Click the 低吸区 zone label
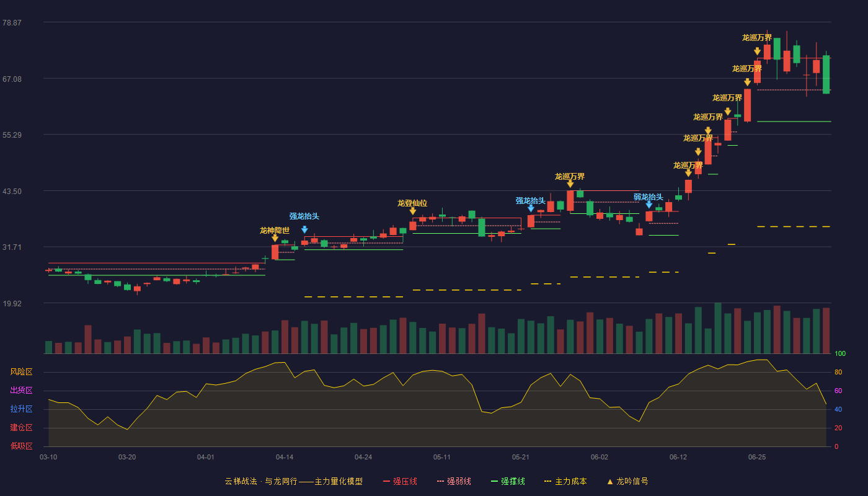 (x=21, y=446)
